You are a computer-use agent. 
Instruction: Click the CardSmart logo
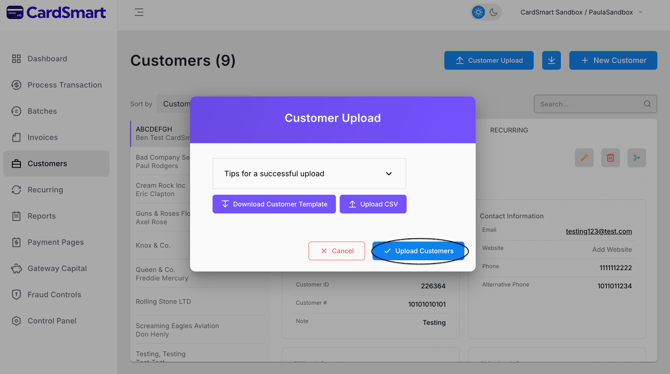(56, 12)
